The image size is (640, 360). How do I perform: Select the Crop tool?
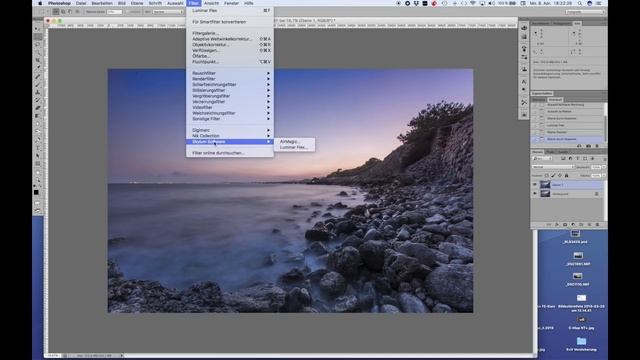point(38,60)
